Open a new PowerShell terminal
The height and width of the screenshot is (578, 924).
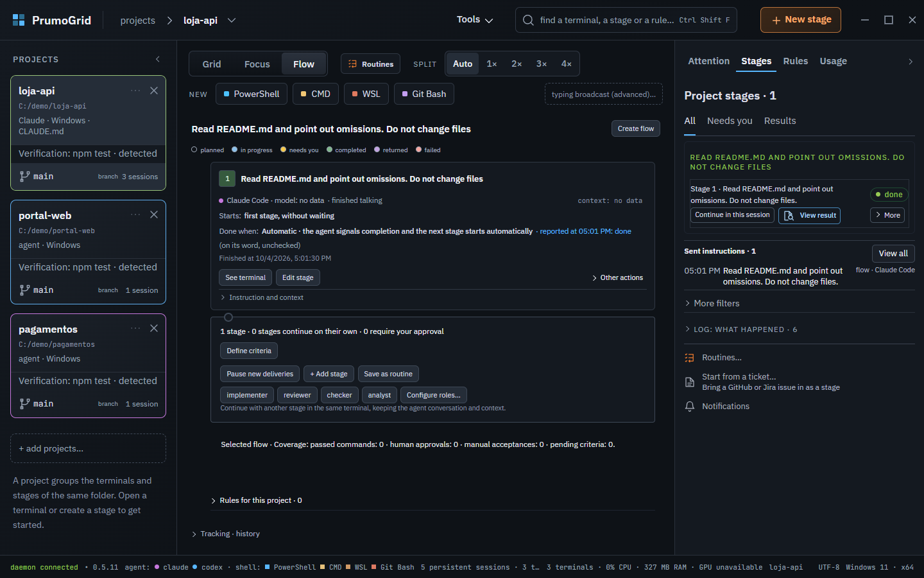coord(252,94)
